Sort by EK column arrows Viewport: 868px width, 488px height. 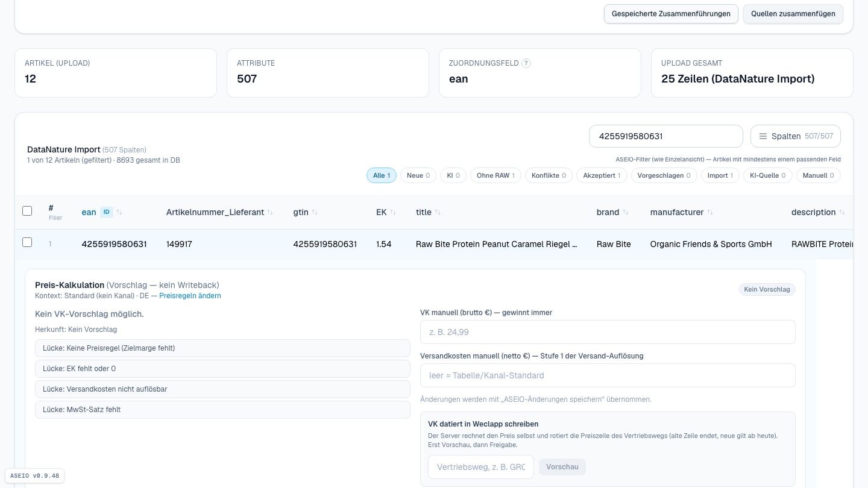[x=393, y=212]
